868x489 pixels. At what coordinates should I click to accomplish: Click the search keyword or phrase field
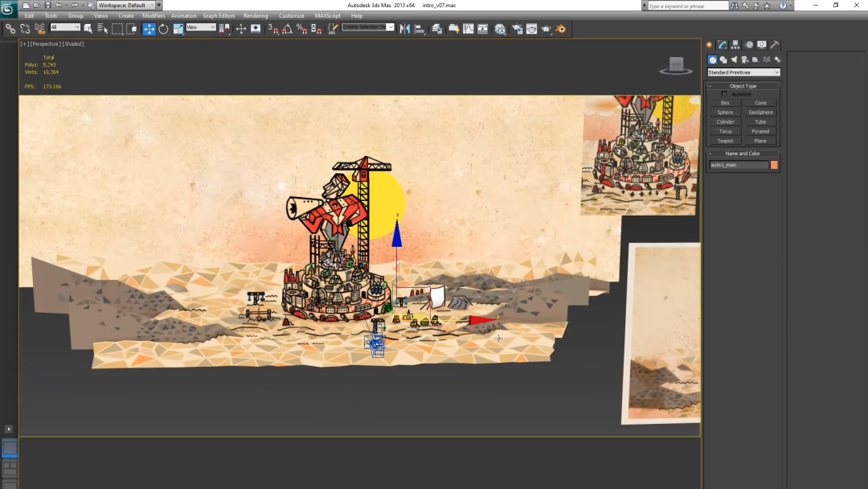tap(688, 6)
